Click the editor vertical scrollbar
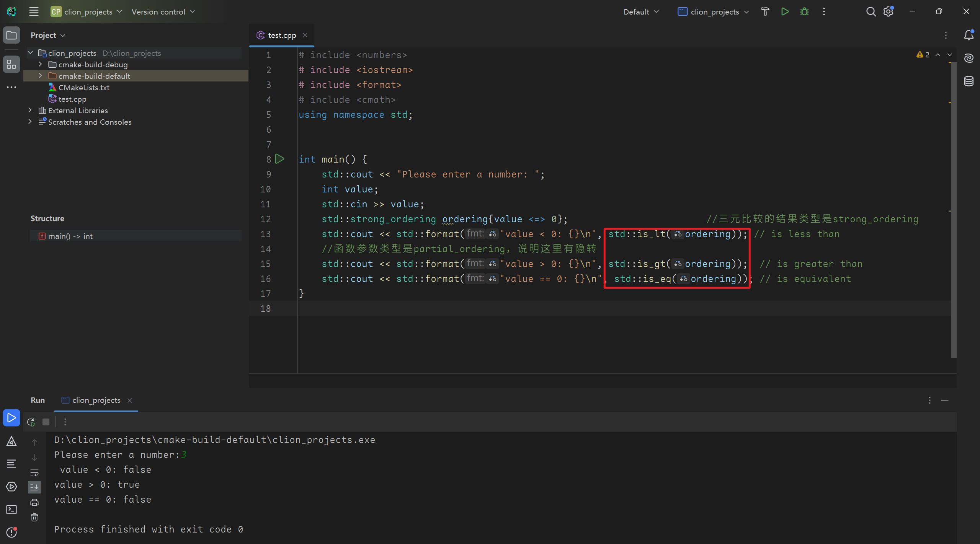 tap(953, 210)
